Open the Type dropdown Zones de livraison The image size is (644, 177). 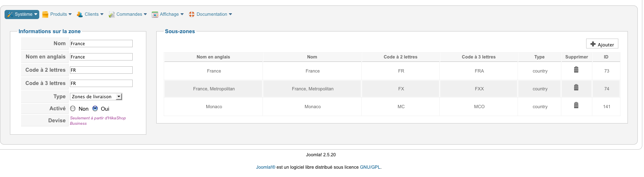(96, 97)
